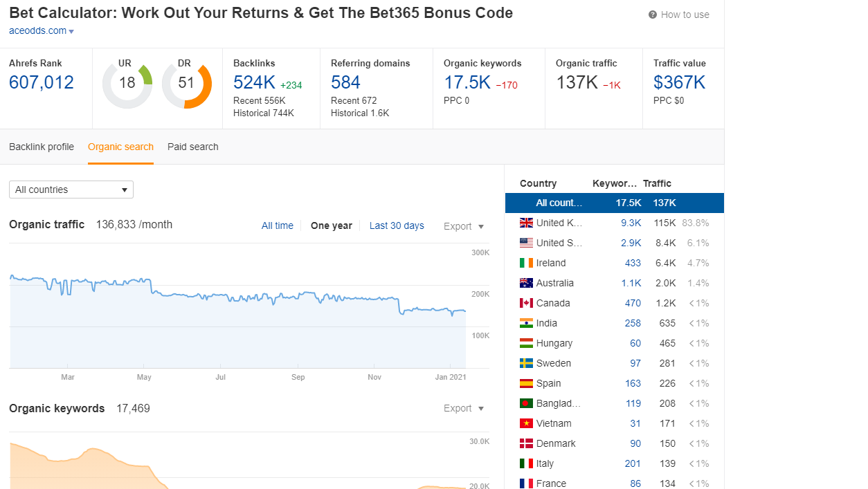Open the 584 referring domains link

(345, 83)
